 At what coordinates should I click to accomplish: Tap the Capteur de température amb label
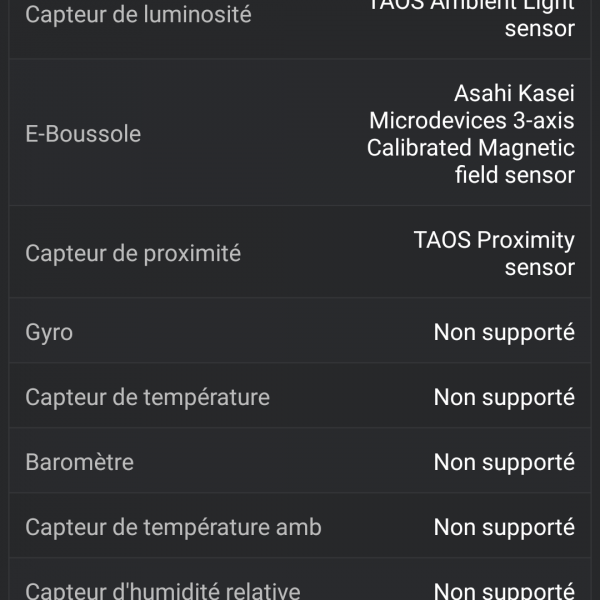pyautogui.click(x=173, y=527)
